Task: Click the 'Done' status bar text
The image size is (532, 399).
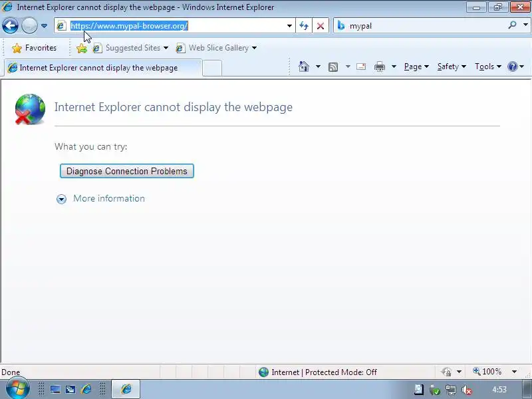Action: point(11,372)
